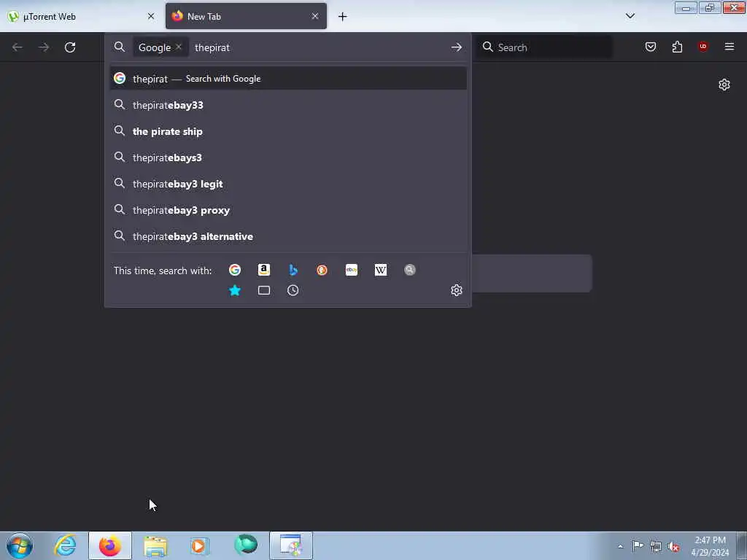Screen dimensions: 747x560
Task: Open the Windows Start menu
Action: point(20,545)
